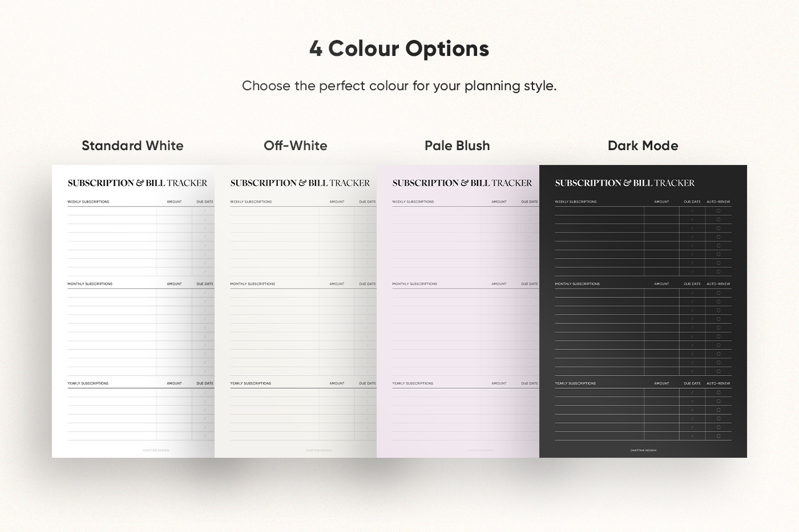Click the Standard White label

[132, 146]
